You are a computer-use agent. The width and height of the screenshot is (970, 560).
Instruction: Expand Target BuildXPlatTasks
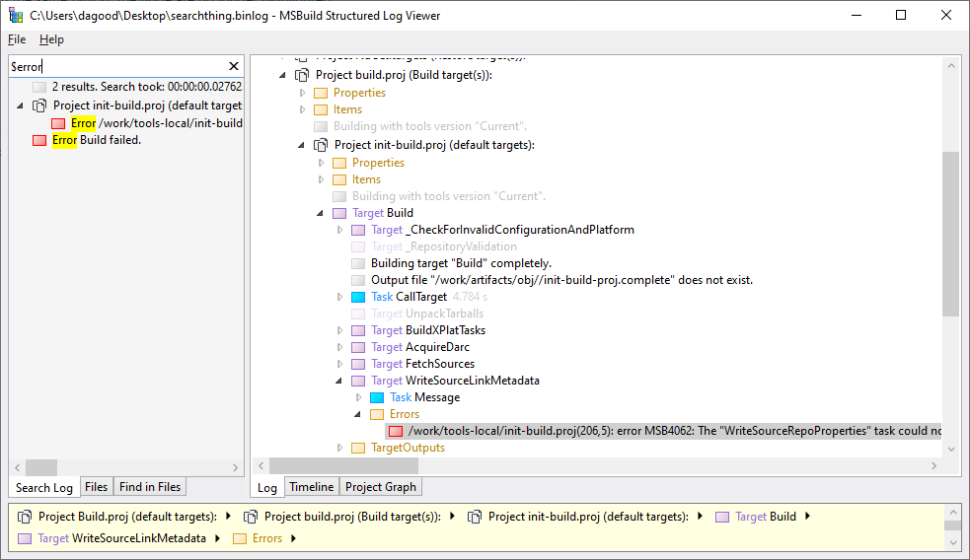tap(339, 330)
